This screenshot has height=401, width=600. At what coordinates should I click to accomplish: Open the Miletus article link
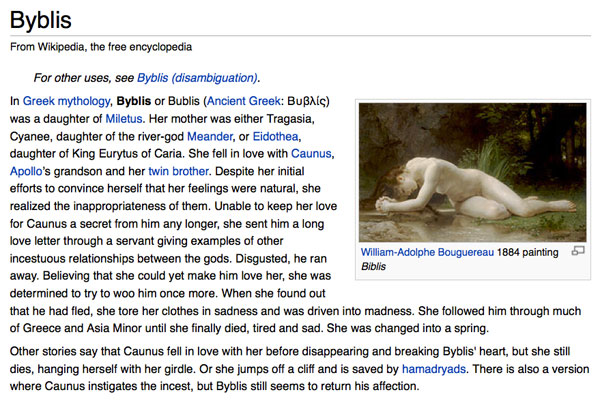124,119
